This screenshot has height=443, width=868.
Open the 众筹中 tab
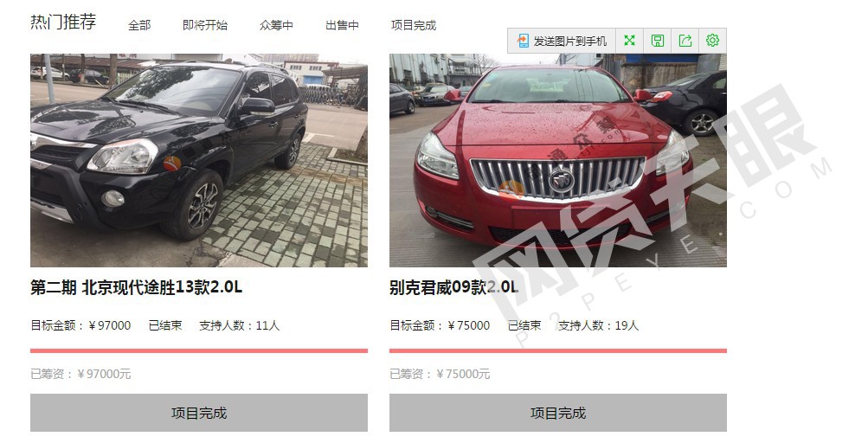pyautogui.click(x=276, y=25)
